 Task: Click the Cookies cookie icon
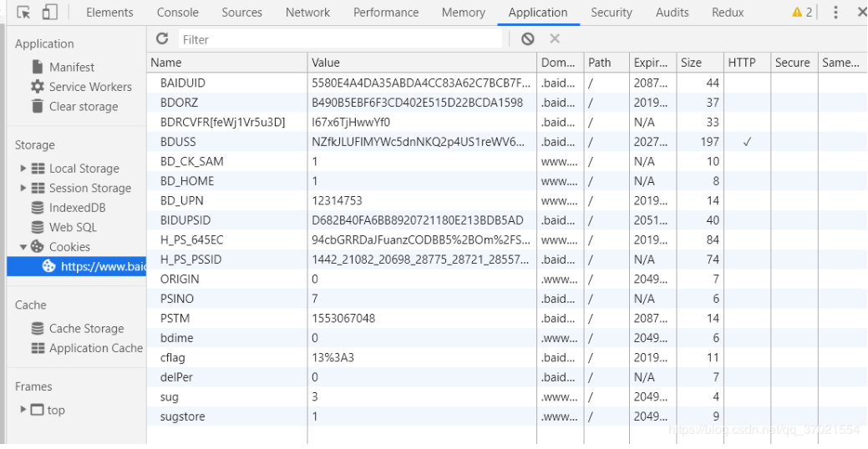pos(37,247)
